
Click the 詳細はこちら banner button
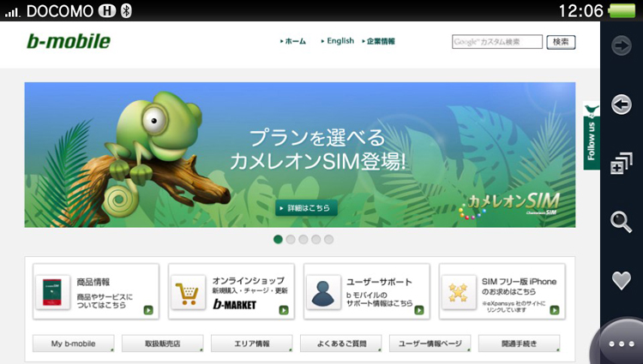pos(306,208)
